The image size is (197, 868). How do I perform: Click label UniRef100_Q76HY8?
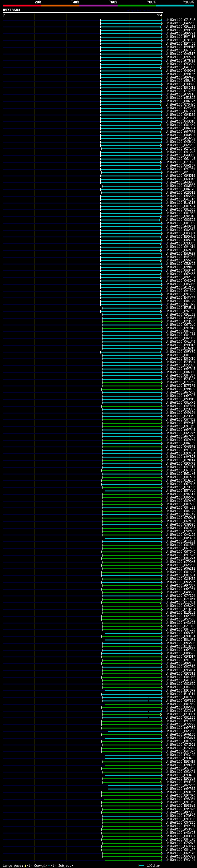click(180, 518)
